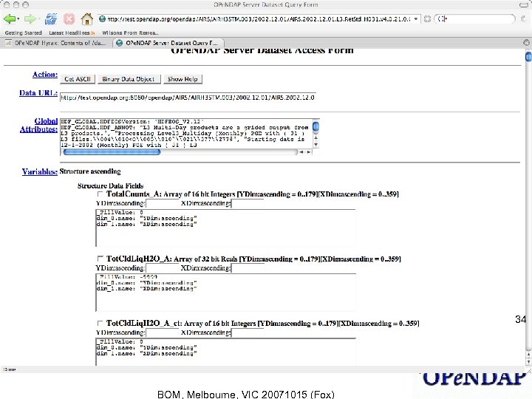The image size is (532, 399).
Task: Open the Wilsons Prom bookmark
Action: (x=130, y=33)
